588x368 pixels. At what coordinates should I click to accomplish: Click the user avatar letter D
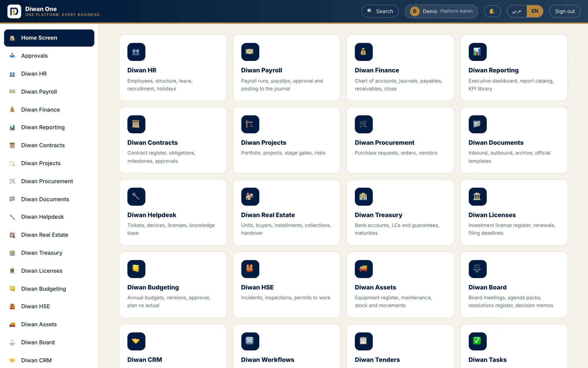tap(415, 11)
